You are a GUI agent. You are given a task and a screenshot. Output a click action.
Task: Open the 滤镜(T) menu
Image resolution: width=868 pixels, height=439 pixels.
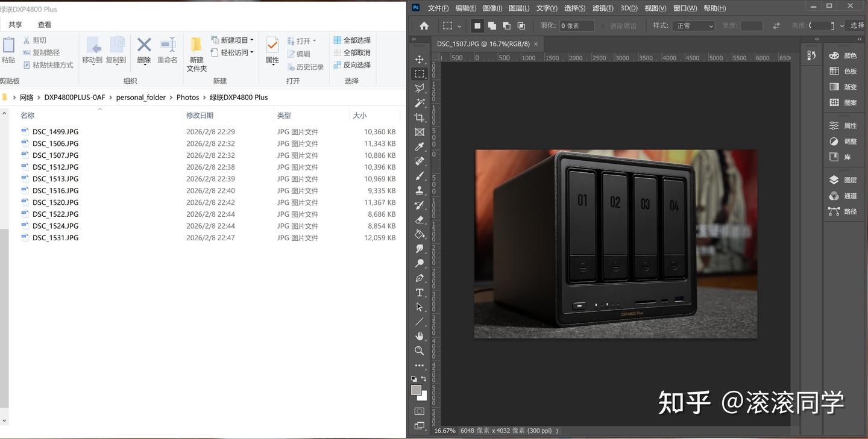603,8
